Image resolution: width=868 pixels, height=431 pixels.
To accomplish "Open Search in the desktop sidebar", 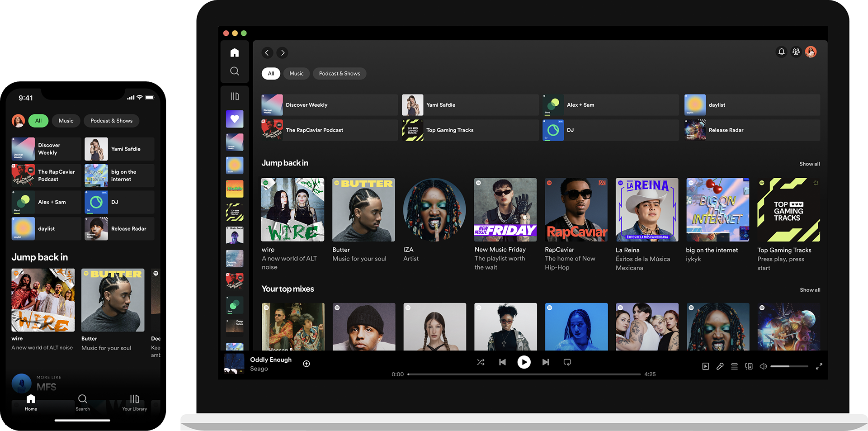I will [x=234, y=71].
